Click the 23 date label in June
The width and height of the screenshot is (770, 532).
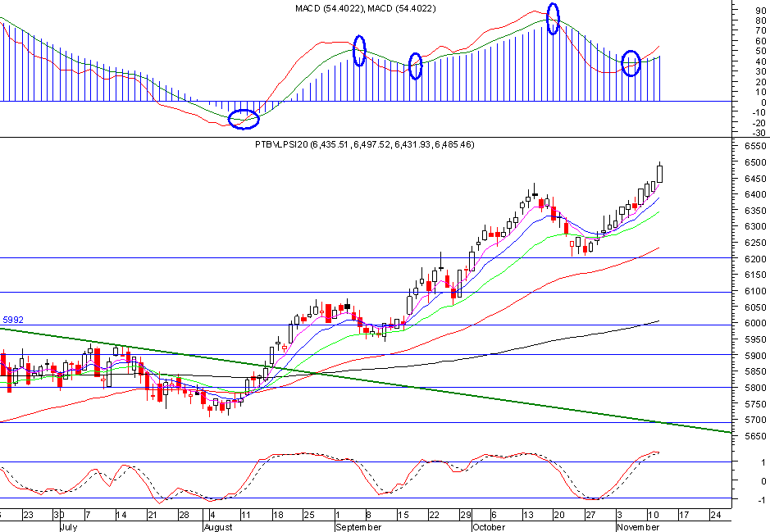28,516
